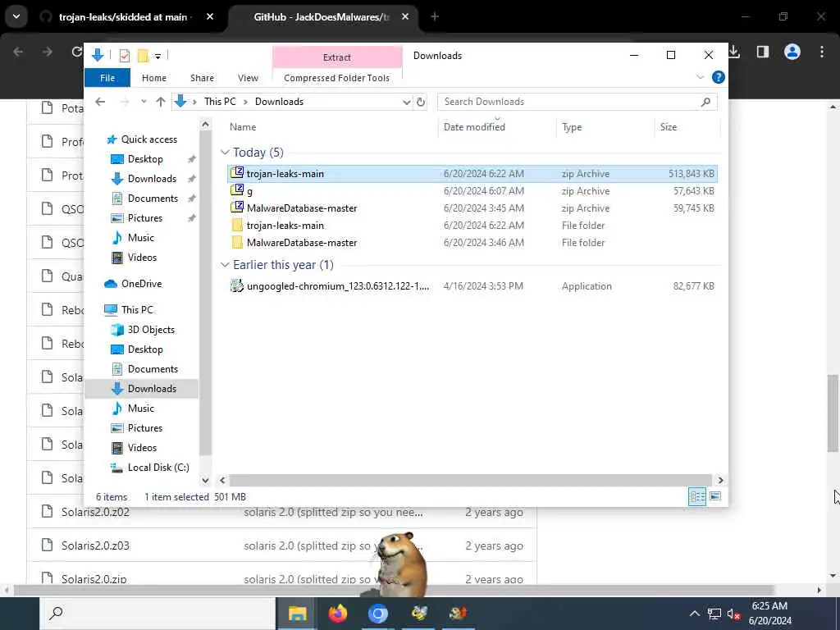Open browser profile avatar icon
The height and width of the screenshot is (630, 840).
point(792,52)
